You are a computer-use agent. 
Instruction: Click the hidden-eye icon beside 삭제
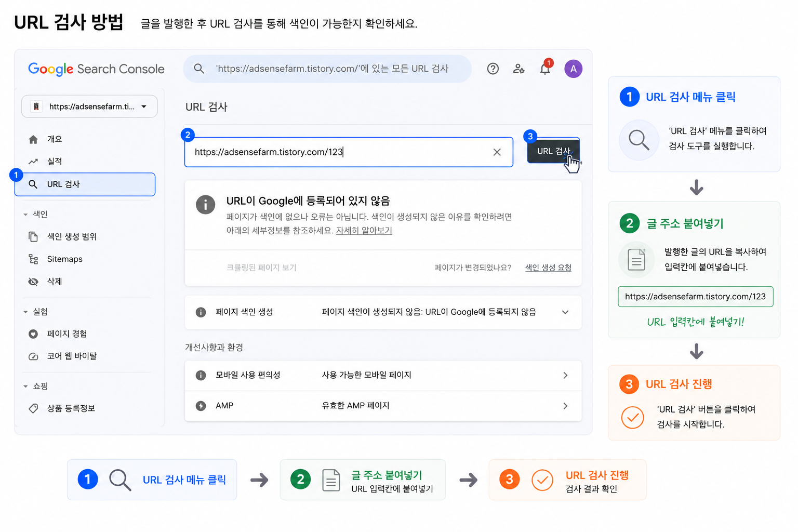[x=33, y=282]
